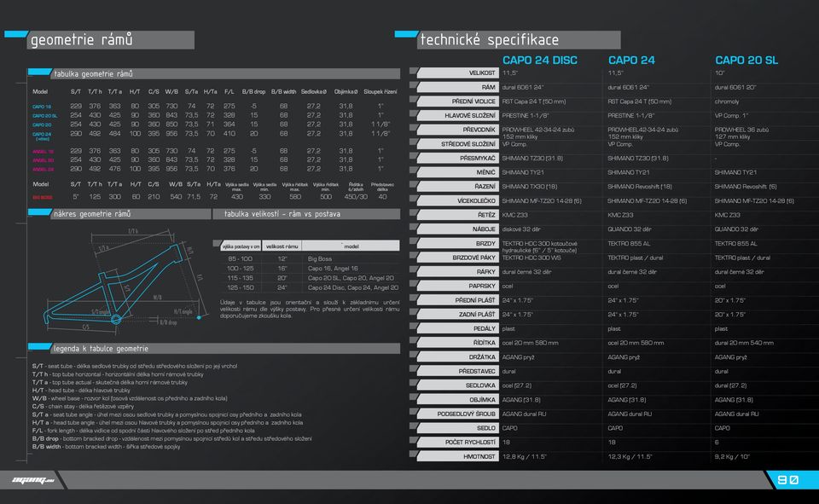Select the 'B/B width' legend line

point(106,447)
